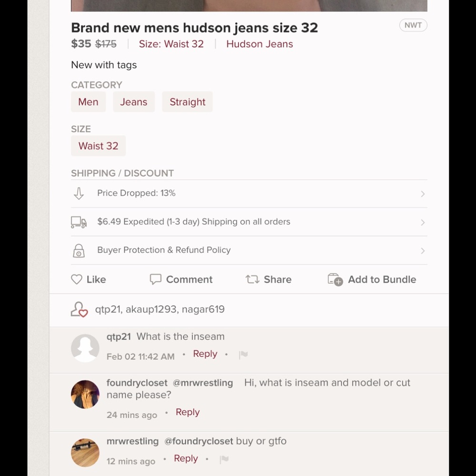The width and height of the screenshot is (476, 476).
Task: Expand the Expedited Shipping row chevron
Action: pyautogui.click(x=423, y=222)
